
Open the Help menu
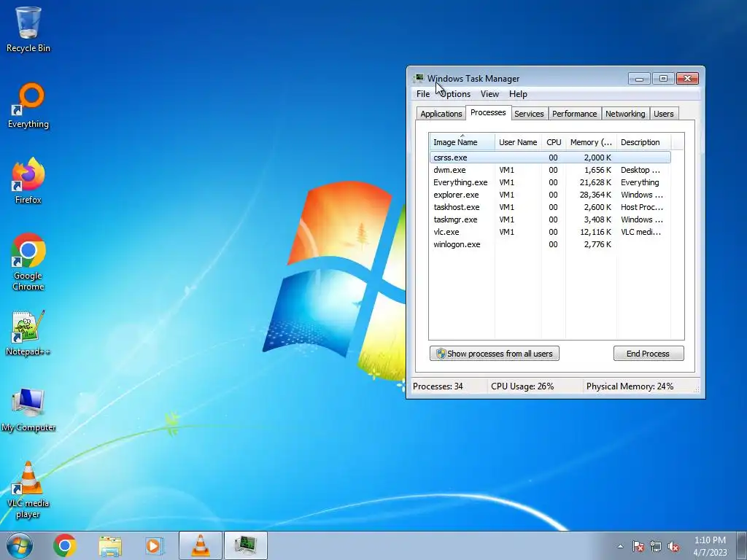518,94
